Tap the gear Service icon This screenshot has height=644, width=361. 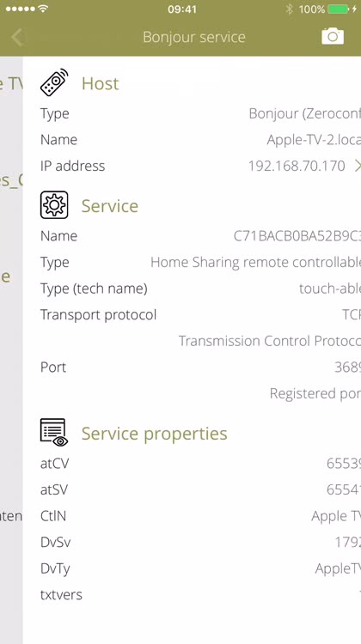(x=54, y=204)
